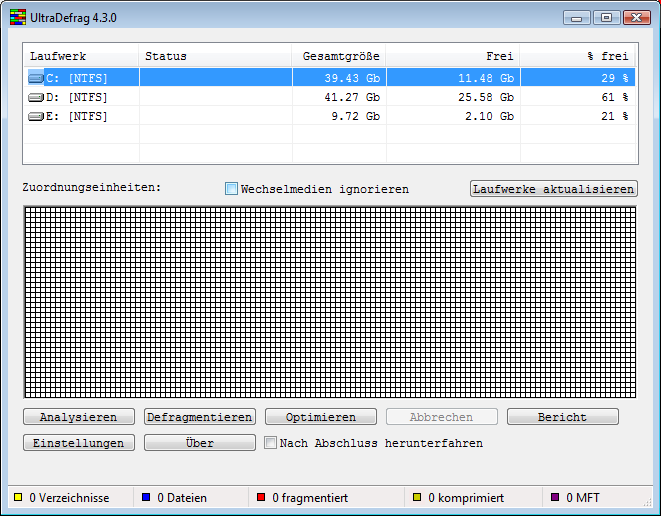Select the 'E: [NTFS]' drive label
Viewport: 661px width, 516px height.
(76, 116)
